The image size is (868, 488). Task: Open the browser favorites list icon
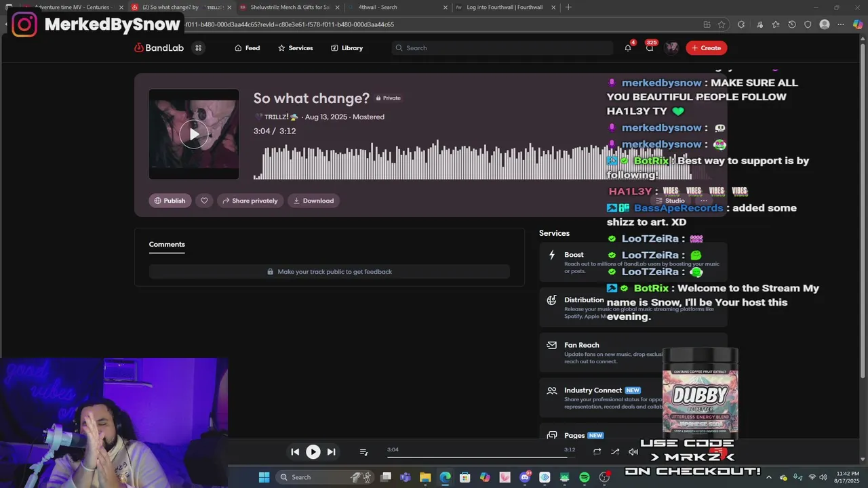(x=775, y=24)
